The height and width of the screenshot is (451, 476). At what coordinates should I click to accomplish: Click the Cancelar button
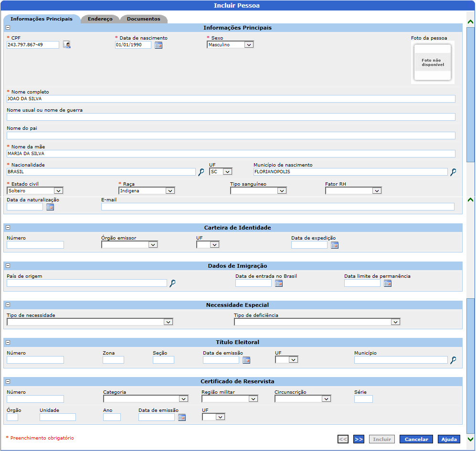pyautogui.click(x=416, y=439)
